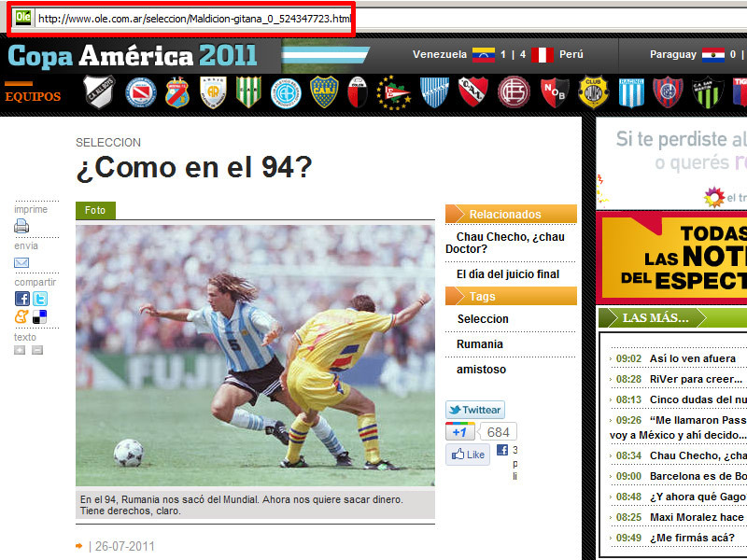Select the Banfield green striped crest
The image size is (747, 560).
[x=248, y=92]
